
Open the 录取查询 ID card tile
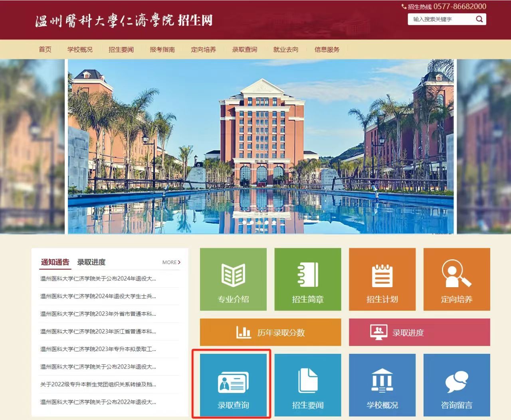[x=233, y=385]
